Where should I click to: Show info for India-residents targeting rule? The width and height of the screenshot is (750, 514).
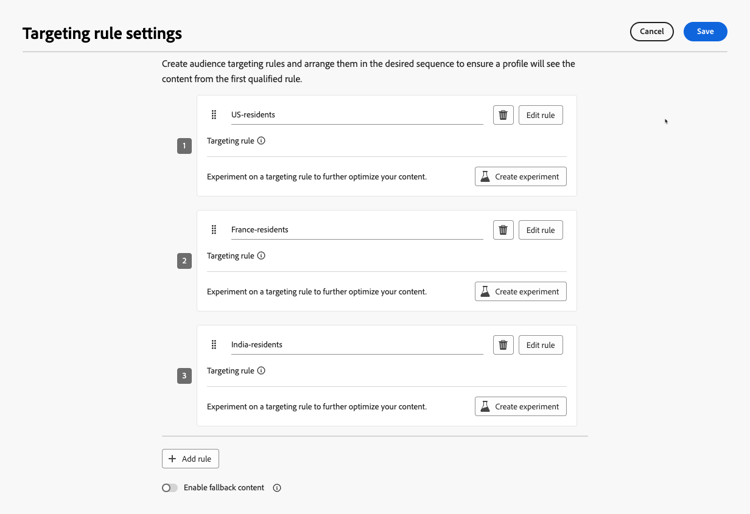click(262, 371)
